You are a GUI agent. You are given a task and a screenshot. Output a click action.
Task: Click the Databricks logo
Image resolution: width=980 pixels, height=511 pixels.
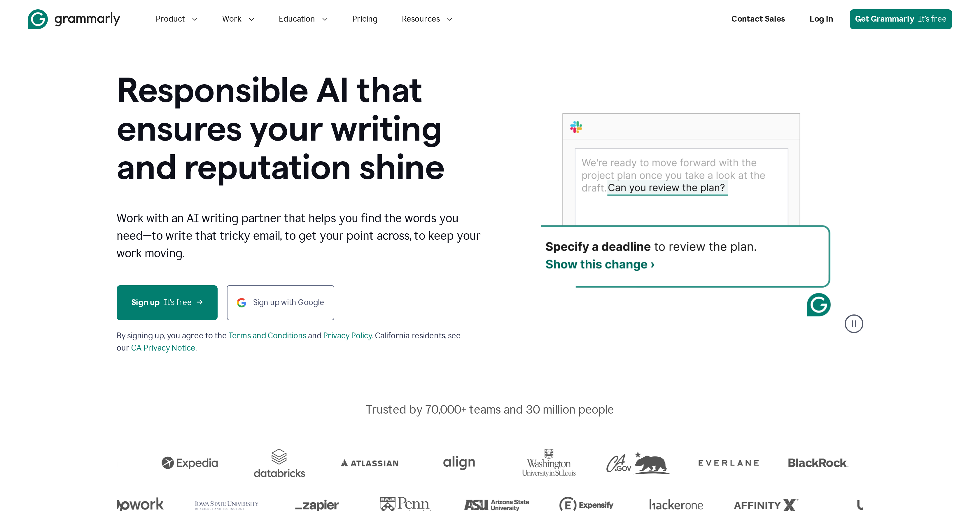279,463
